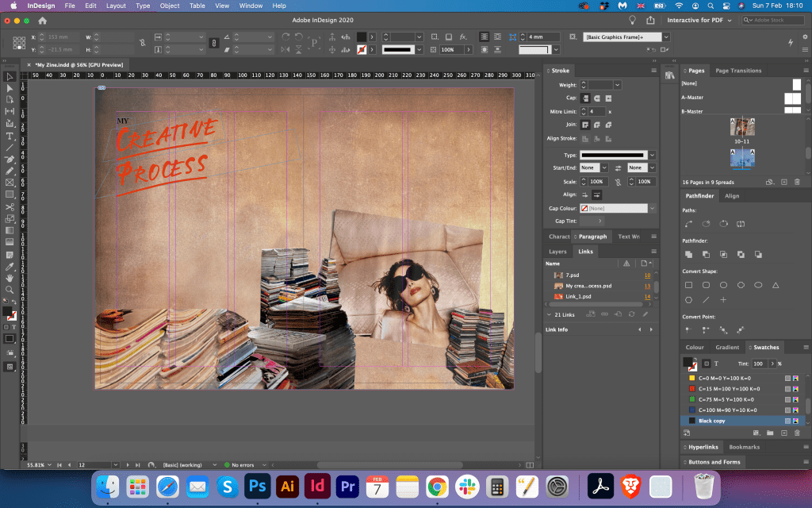
Task: Pick the Eyedropper tool
Action: click(x=10, y=266)
